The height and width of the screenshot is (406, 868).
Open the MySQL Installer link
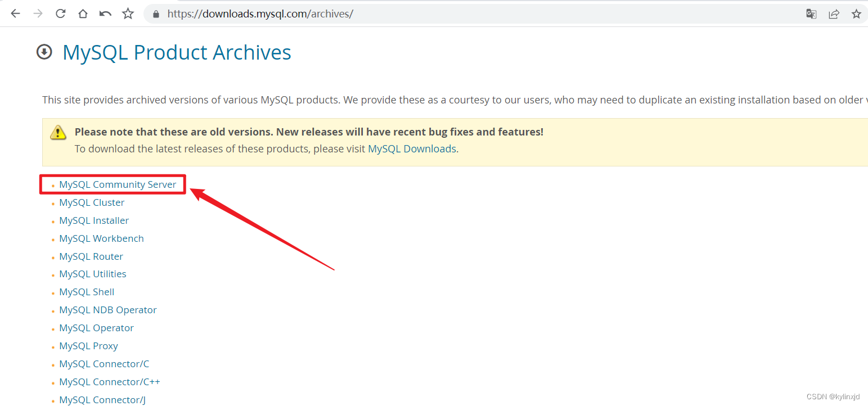94,220
